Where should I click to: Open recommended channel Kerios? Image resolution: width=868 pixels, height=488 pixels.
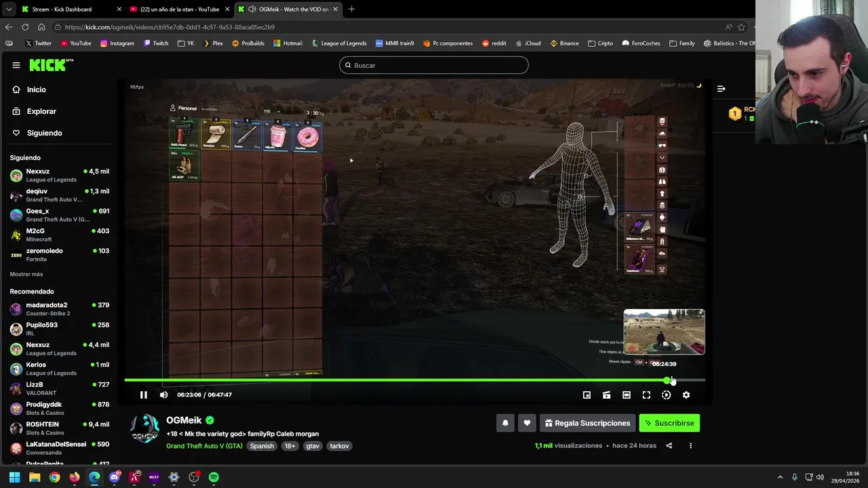[60, 369]
